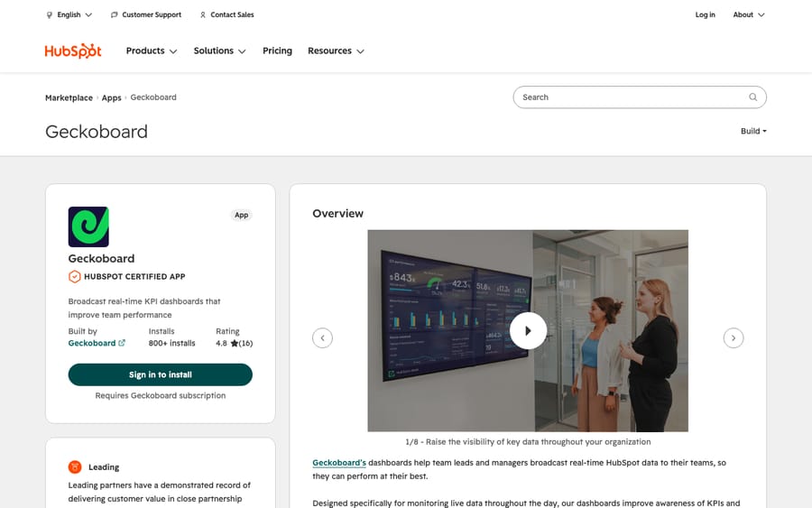
Task: Click the Geckoboard page title
Action: [97, 132]
